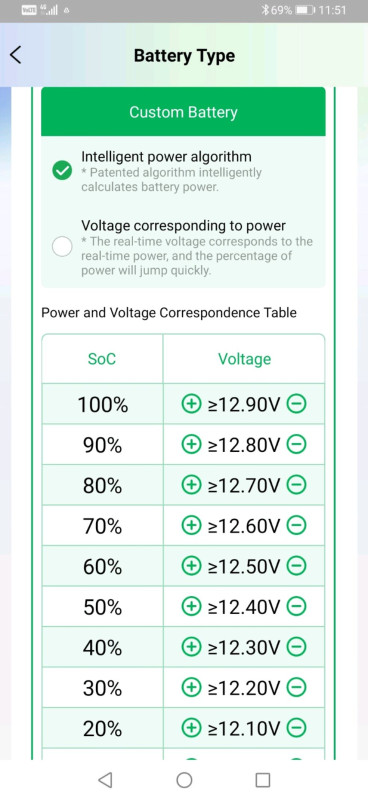Viewport: 368px width, 800px height.
Task: Tap Android home circle button
Action: (184, 780)
